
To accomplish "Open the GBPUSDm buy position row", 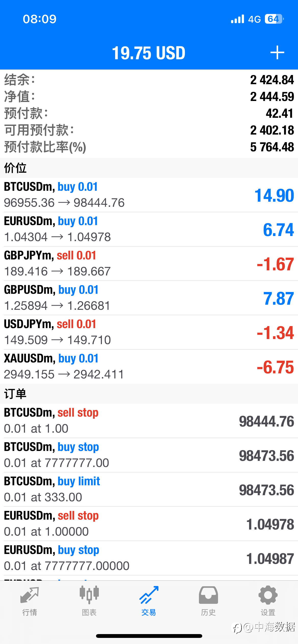I will (x=149, y=298).
